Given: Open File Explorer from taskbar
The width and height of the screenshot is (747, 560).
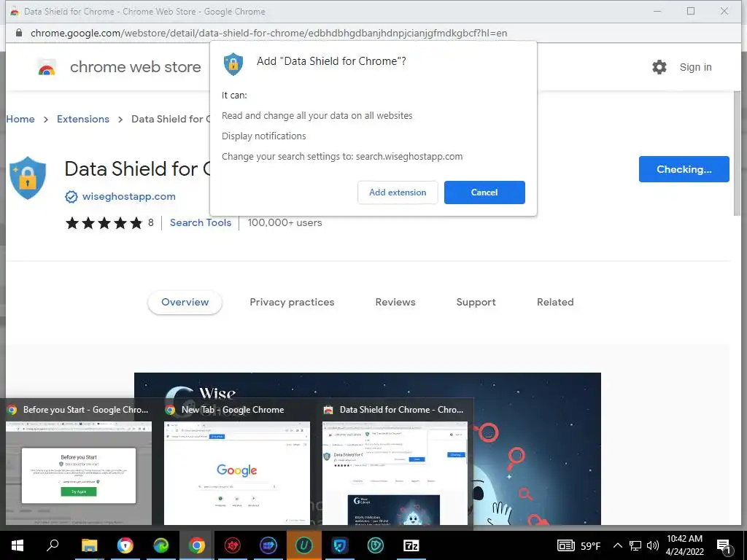Looking at the screenshot, I should click(89, 545).
